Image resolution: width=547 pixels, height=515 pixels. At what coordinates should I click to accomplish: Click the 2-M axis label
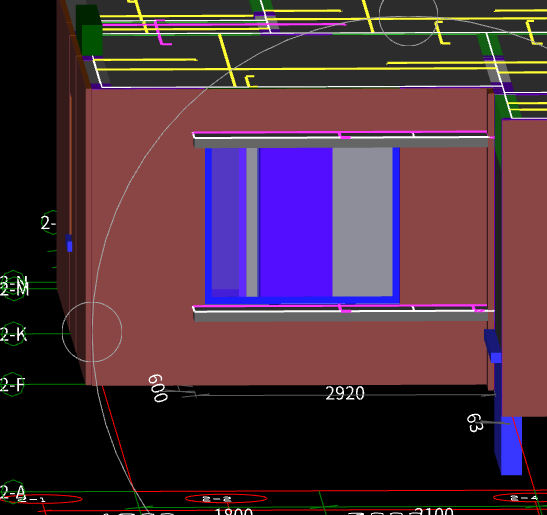pyautogui.click(x=14, y=290)
